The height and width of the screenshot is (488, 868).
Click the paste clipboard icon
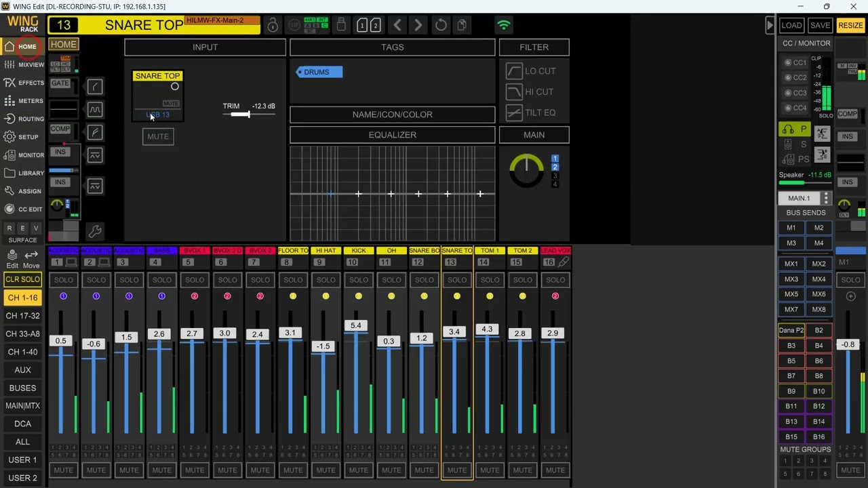point(462,26)
